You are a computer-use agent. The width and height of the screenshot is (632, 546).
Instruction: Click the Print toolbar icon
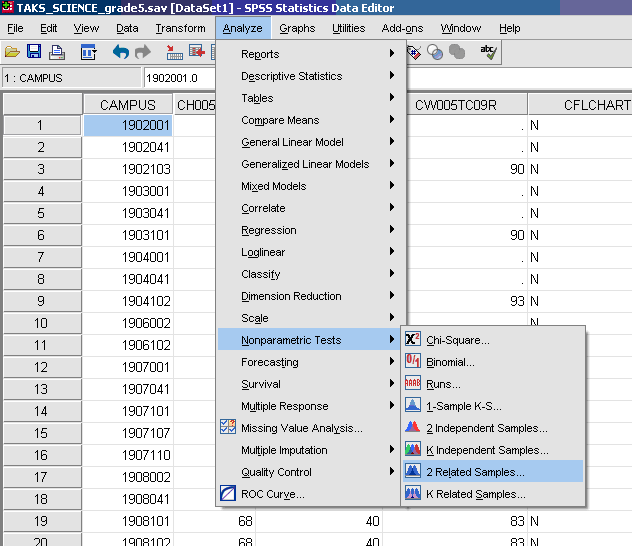coord(57,52)
